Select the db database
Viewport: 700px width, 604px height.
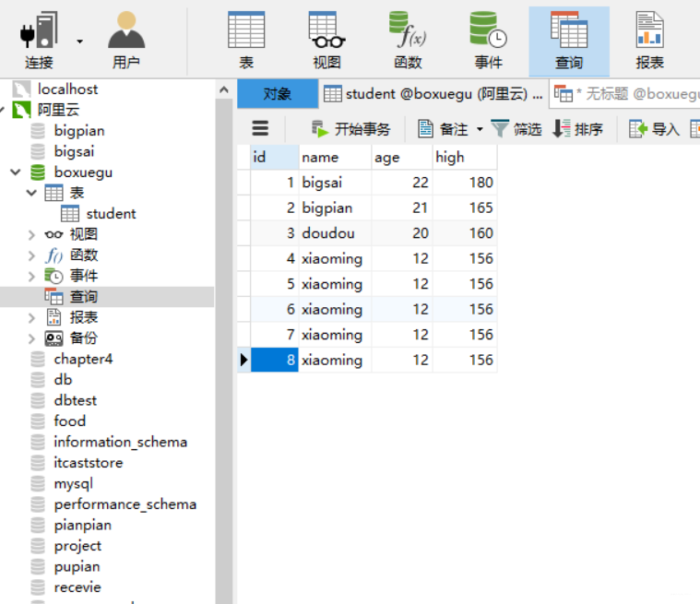(x=63, y=379)
